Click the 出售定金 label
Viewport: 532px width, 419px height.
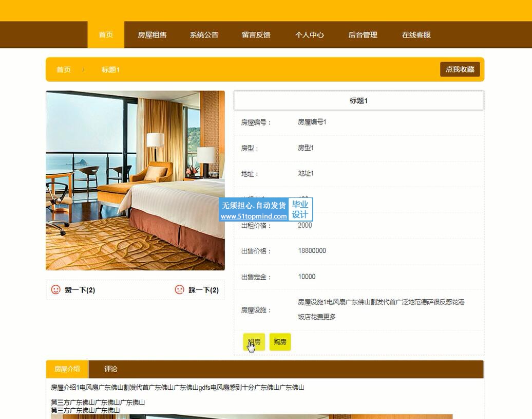coord(256,277)
